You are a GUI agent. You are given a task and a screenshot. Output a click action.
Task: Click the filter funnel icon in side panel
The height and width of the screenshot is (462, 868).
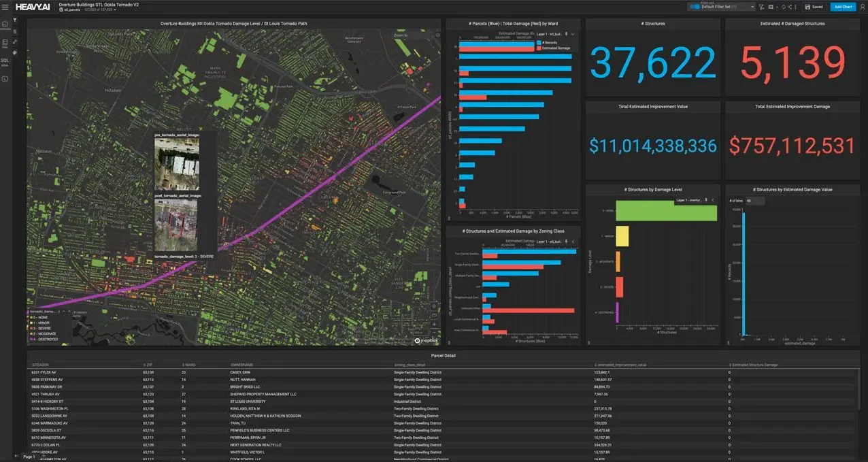click(x=15, y=20)
